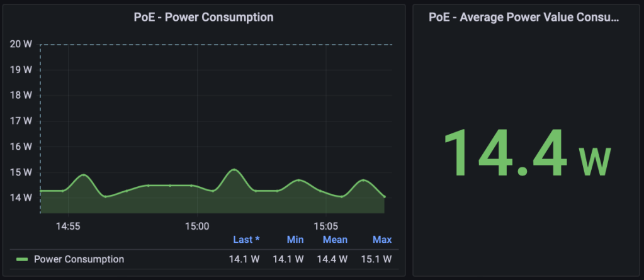This screenshot has width=644, height=280.
Task: Sort legend by the Max column header
Action: (381, 240)
